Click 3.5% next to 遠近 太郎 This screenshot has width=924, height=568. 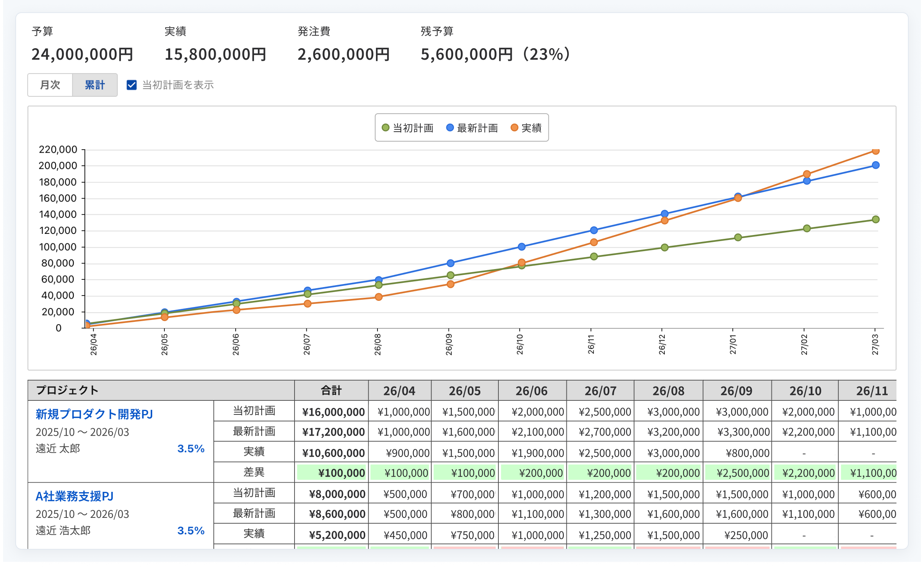(191, 449)
